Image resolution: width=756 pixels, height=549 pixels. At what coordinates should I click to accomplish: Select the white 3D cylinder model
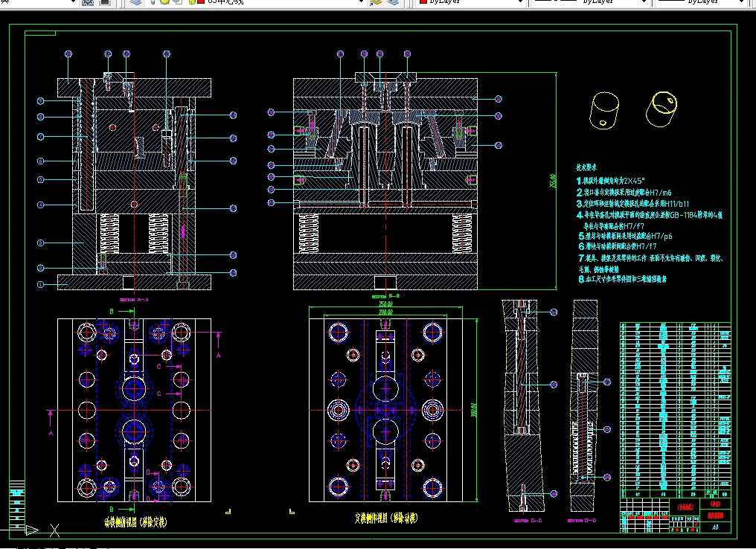[x=603, y=109]
